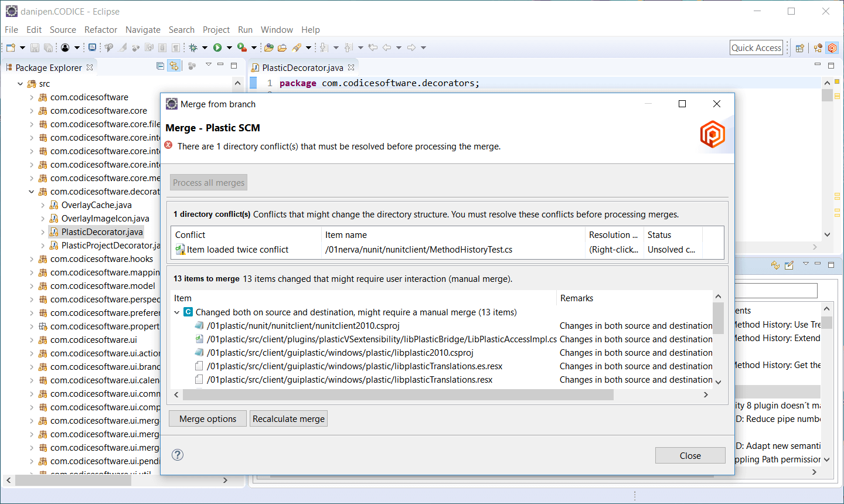Click the merge items vertical scrollbar thumb

coord(718,318)
